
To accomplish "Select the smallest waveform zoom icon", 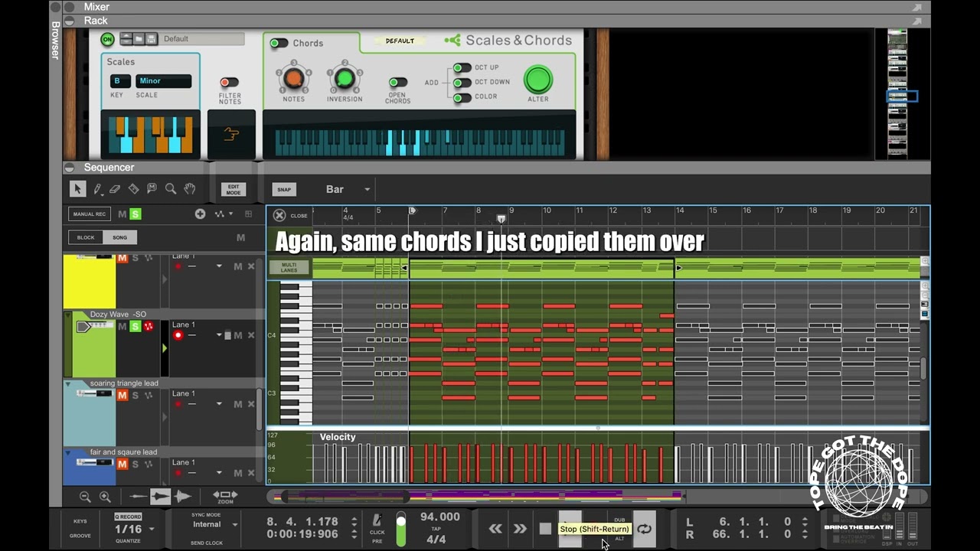I will [x=138, y=497].
